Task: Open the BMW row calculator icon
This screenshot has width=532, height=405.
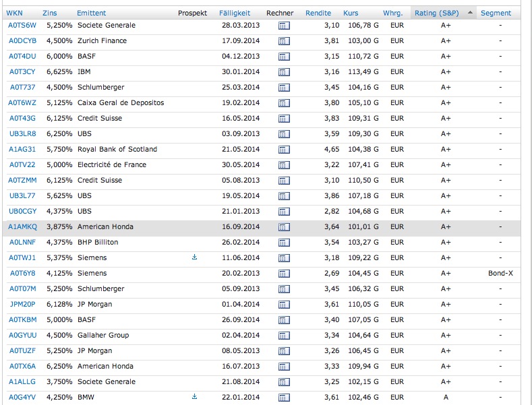Action: [x=284, y=398]
